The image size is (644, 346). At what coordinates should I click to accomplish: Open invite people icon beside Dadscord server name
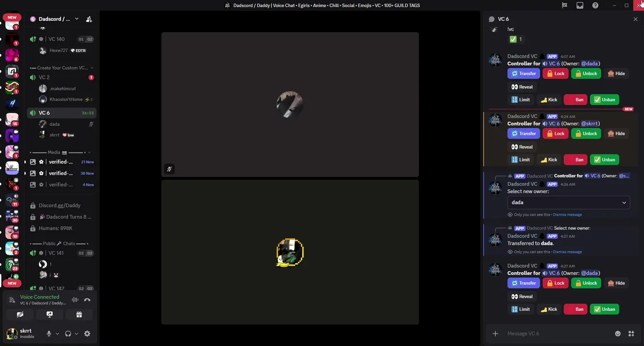click(89, 19)
